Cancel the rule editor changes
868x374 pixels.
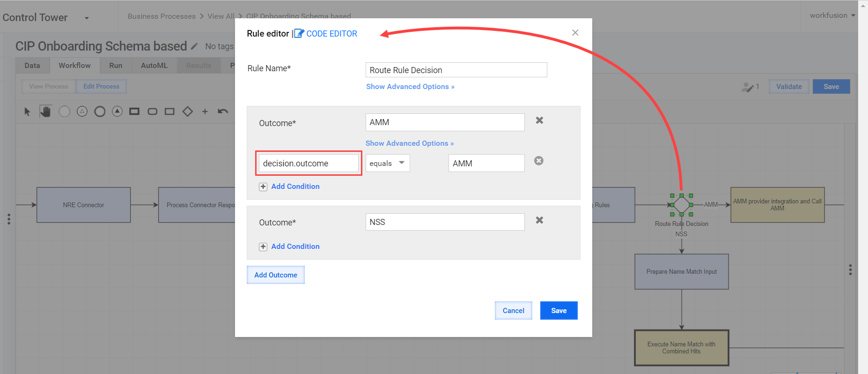514,310
